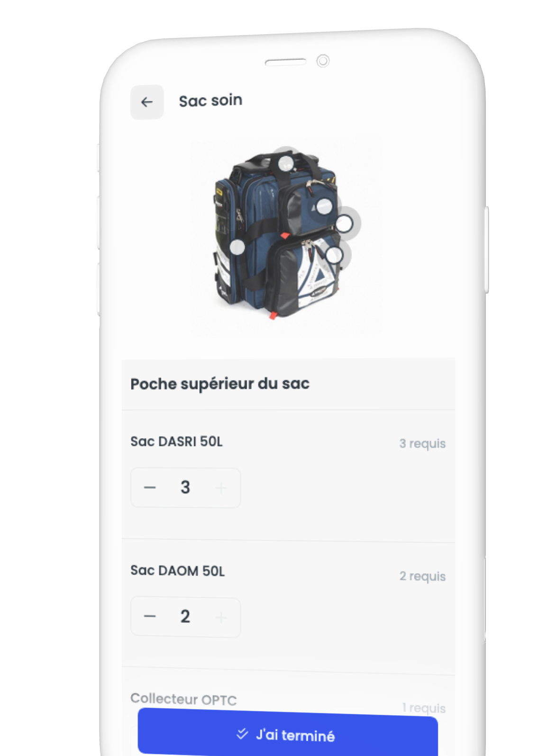Image resolution: width=557 pixels, height=756 pixels.
Task: Select the Sac DASRI 50L item label
Action: pos(176,442)
